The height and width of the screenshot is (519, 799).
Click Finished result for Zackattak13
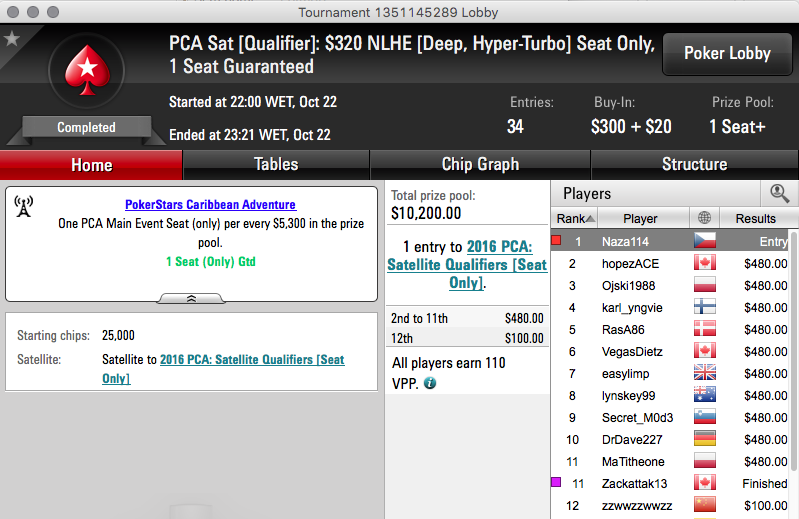click(x=764, y=483)
